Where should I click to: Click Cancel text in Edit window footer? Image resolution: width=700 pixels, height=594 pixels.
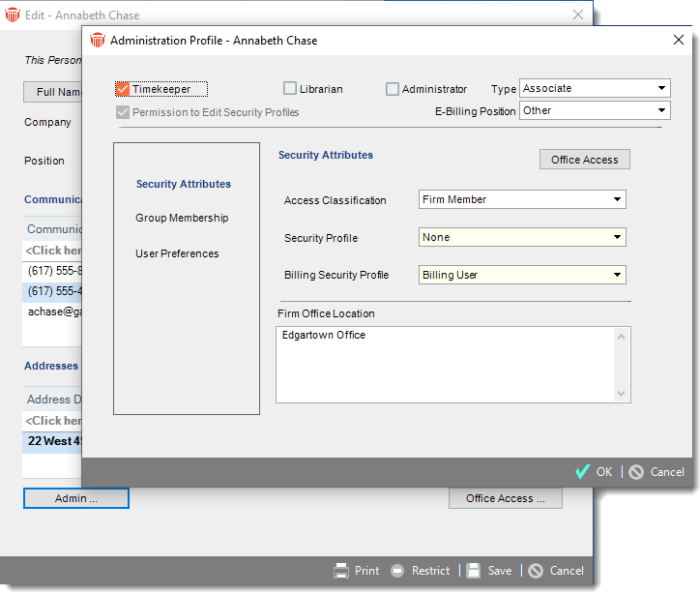click(567, 571)
